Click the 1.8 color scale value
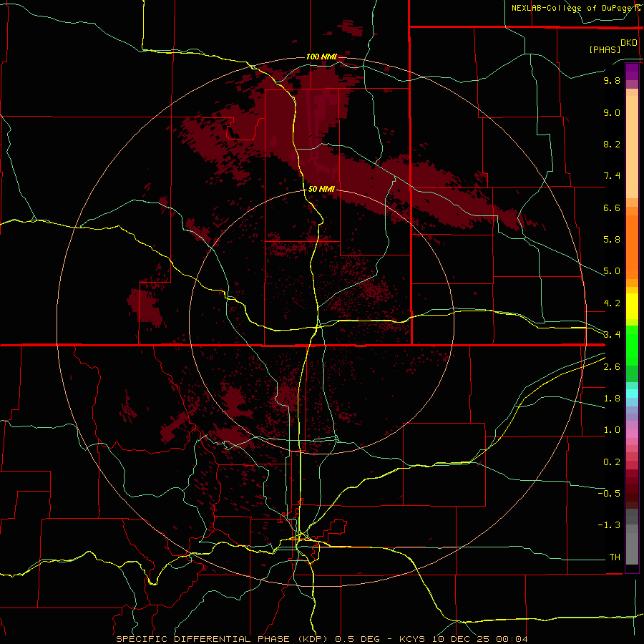The width and height of the screenshot is (644, 644). 612,399
